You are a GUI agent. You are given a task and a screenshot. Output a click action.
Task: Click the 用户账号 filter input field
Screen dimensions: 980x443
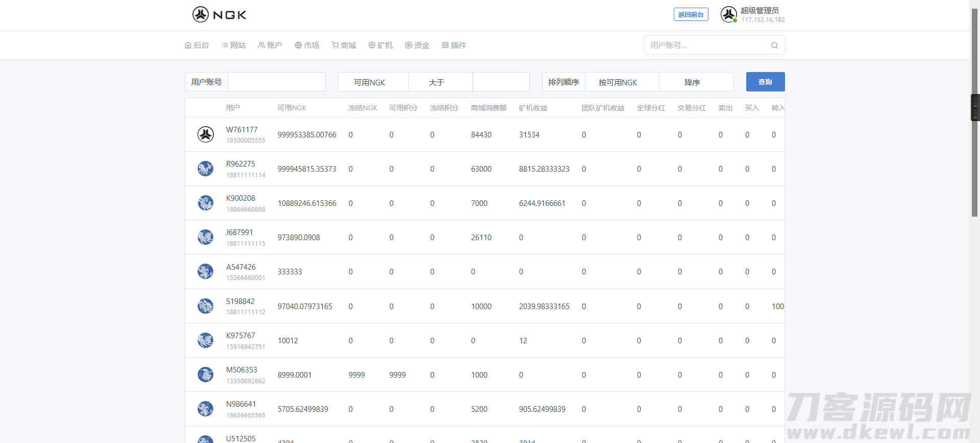(x=276, y=82)
